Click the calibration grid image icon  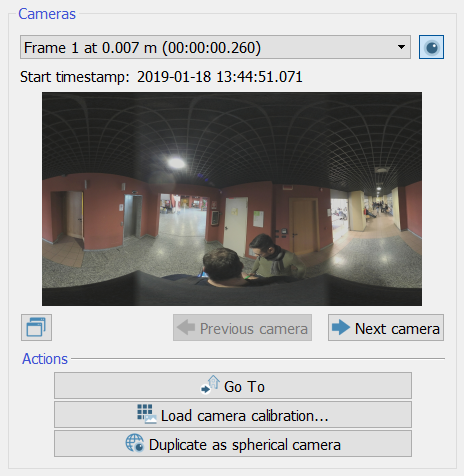(x=147, y=414)
